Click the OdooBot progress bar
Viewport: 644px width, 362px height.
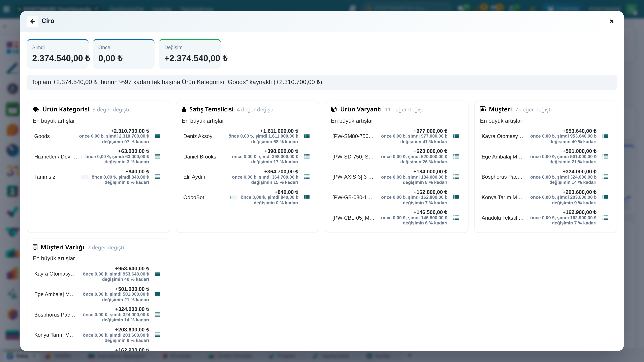click(x=234, y=197)
